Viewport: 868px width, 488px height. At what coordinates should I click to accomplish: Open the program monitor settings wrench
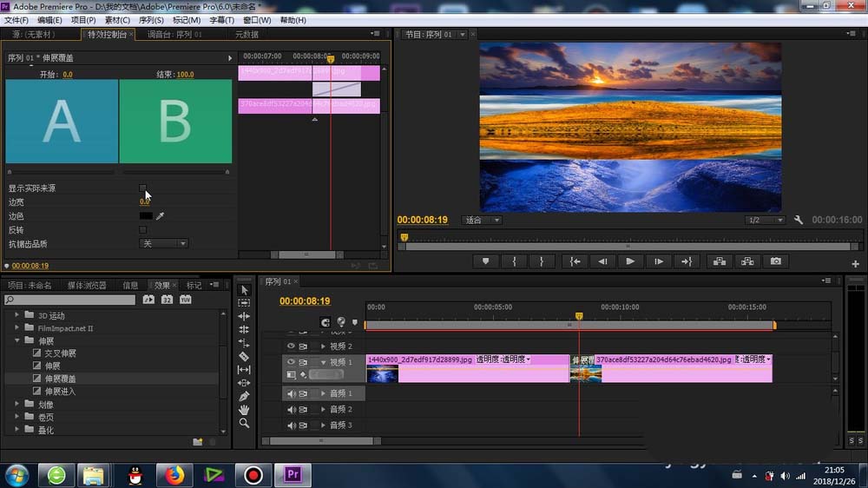(x=799, y=220)
